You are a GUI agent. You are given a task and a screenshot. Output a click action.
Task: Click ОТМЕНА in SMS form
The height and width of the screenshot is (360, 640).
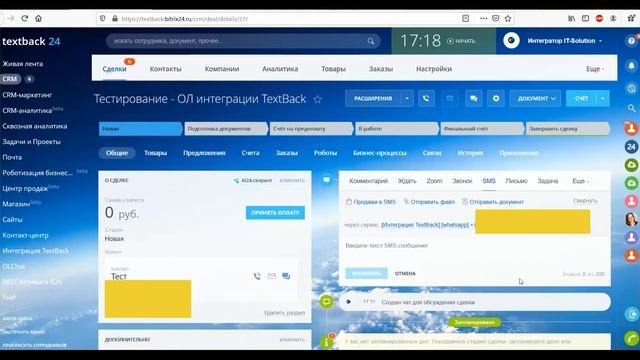pyautogui.click(x=405, y=273)
